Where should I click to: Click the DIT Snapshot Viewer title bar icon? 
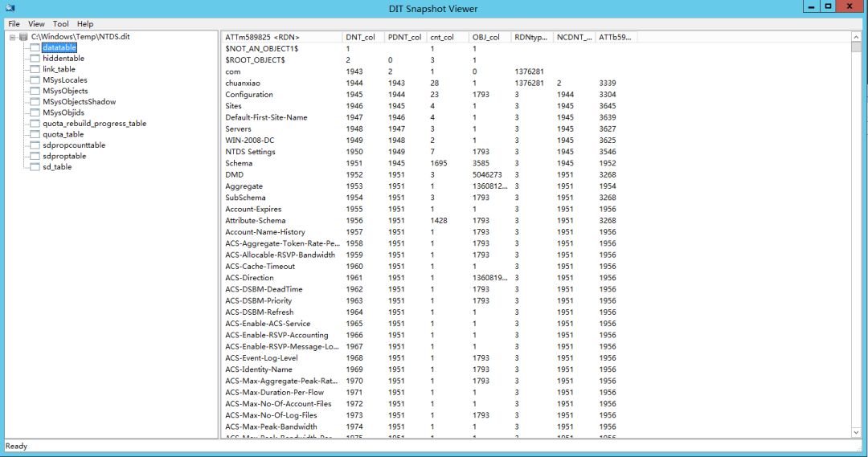click(x=10, y=8)
